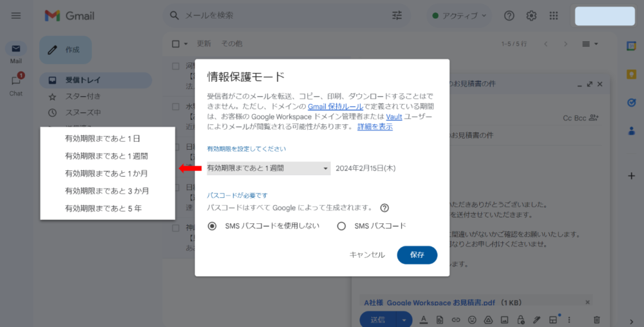
Task: Choose '有効期限まであと 1 か月' option
Action: [x=108, y=173]
